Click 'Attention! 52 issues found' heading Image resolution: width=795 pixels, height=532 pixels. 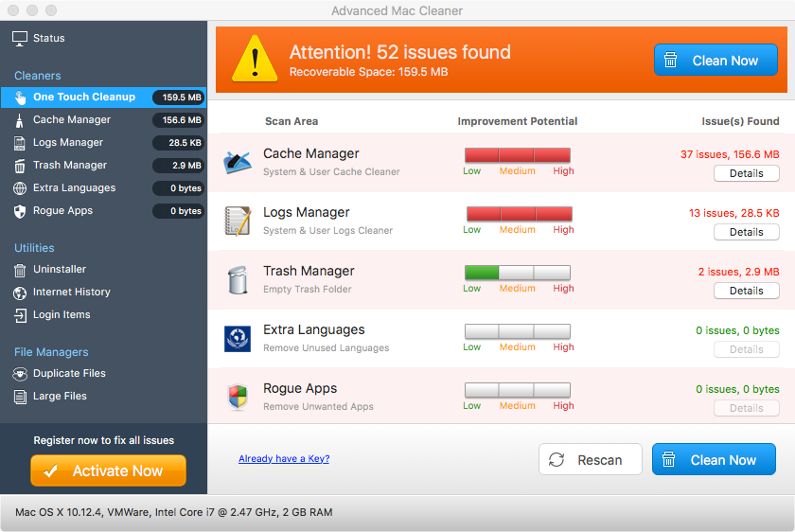pos(400,52)
